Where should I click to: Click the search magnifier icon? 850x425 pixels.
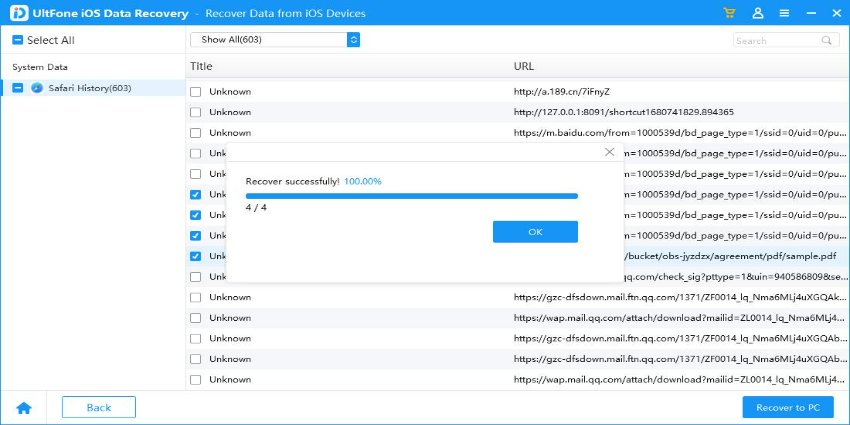[827, 41]
